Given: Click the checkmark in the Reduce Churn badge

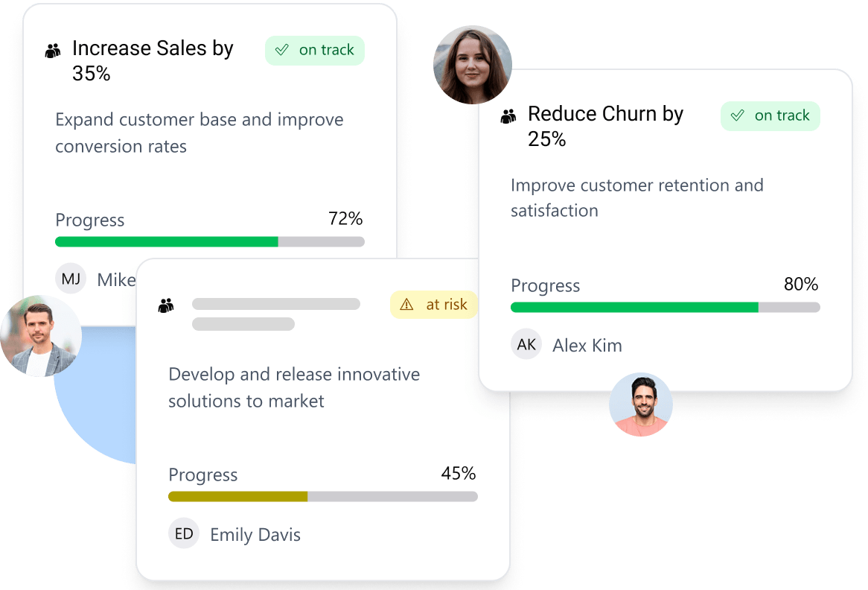Looking at the screenshot, I should pyautogui.click(x=737, y=115).
